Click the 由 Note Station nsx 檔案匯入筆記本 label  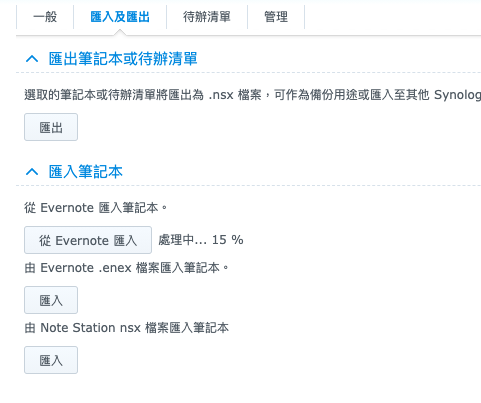[x=127, y=328]
